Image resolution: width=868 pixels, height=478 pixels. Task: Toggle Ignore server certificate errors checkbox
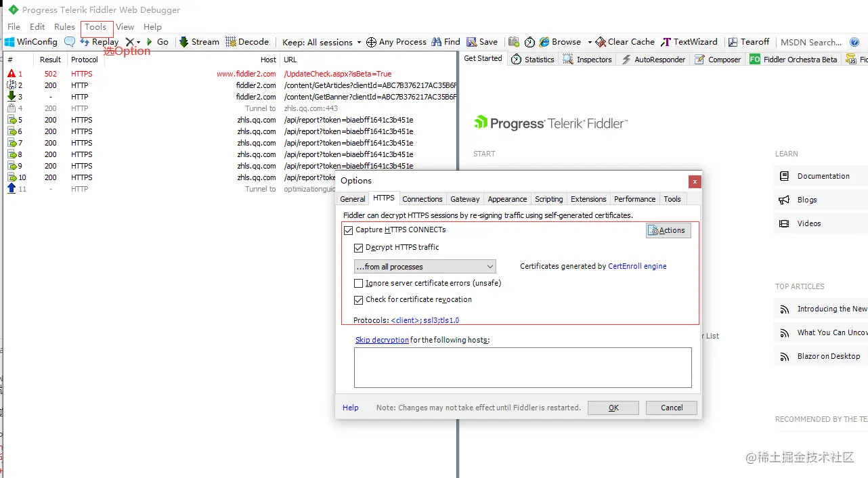[359, 284]
